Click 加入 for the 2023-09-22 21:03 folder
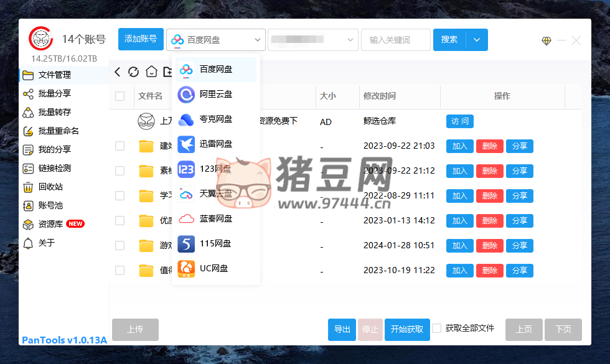 pos(460,146)
